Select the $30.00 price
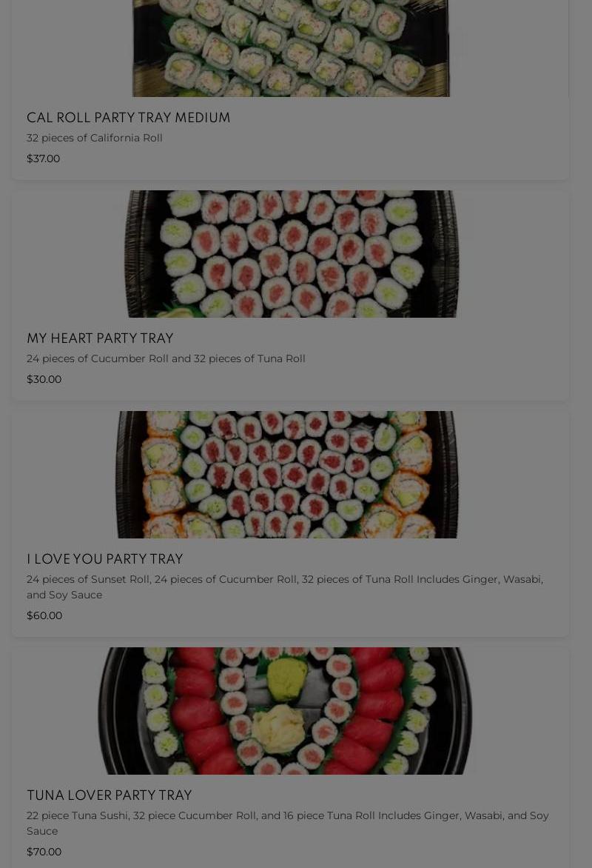592x868 pixels. tap(44, 379)
